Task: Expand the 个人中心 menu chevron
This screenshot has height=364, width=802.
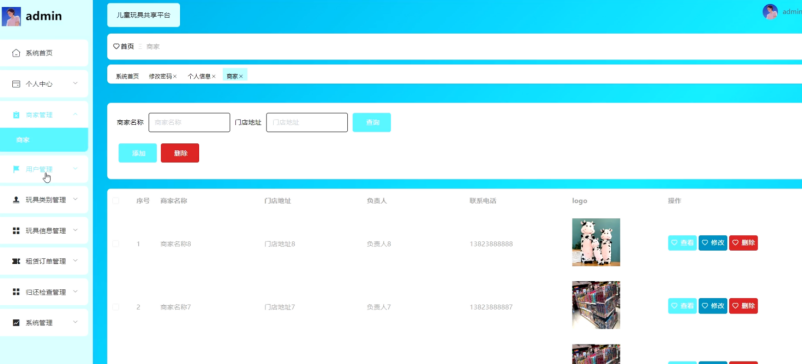Action: [75, 83]
